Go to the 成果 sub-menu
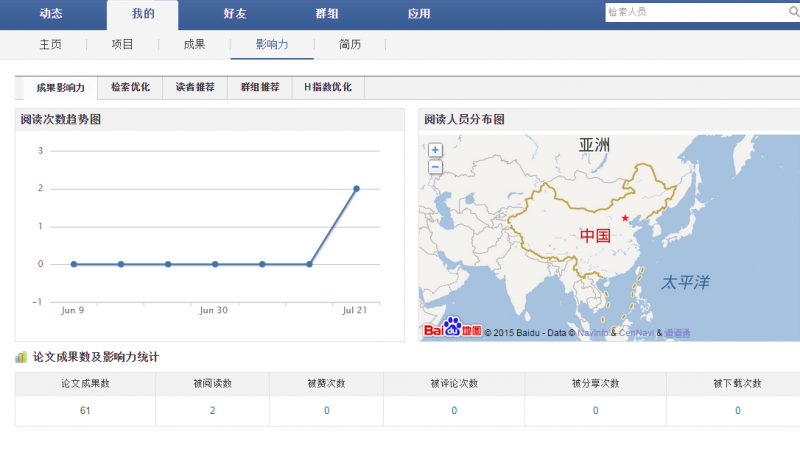This screenshot has width=800, height=464. point(194,44)
